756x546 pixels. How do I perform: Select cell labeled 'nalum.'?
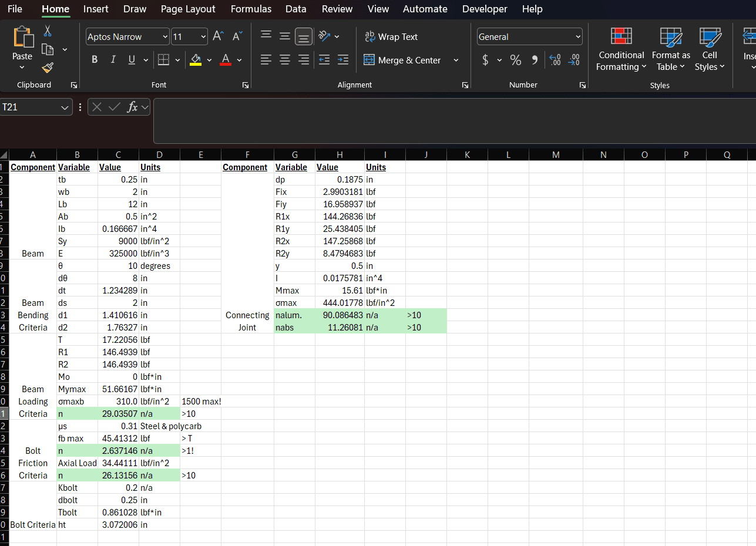(294, 315)
